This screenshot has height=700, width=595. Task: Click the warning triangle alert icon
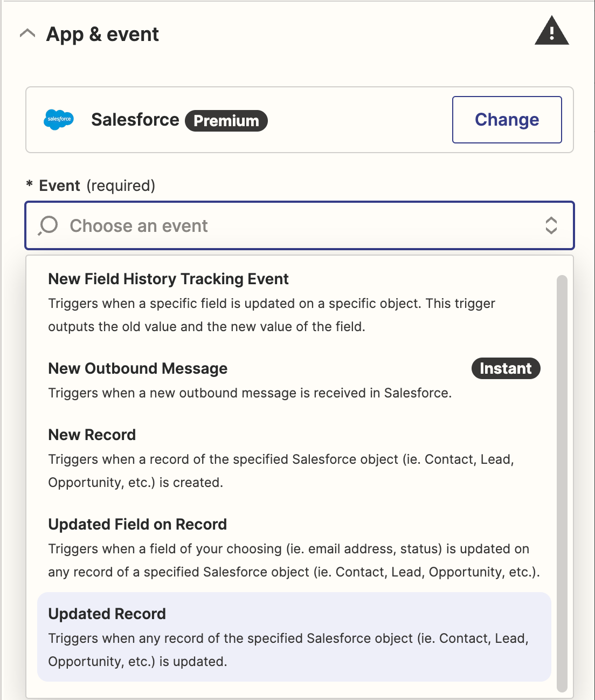point(552,31)
